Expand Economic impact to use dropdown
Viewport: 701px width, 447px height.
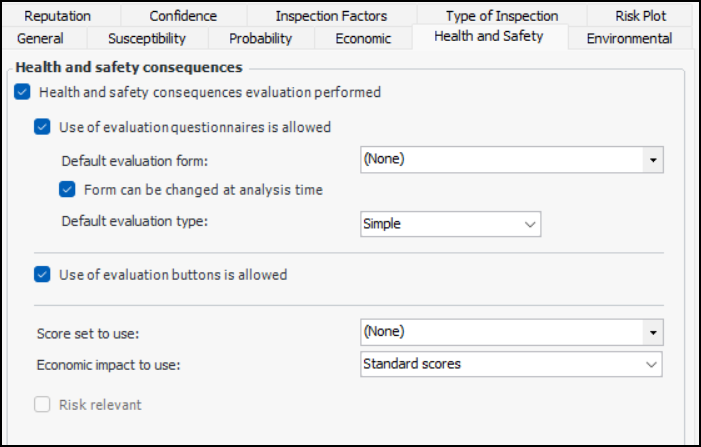pyautogui.click(x=652, y=364)
